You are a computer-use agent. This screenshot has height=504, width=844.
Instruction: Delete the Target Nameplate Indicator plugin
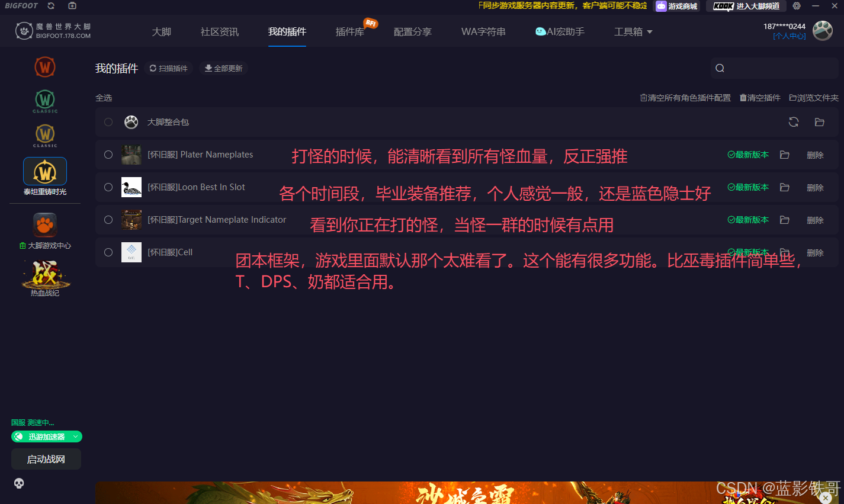click(815, 220)
